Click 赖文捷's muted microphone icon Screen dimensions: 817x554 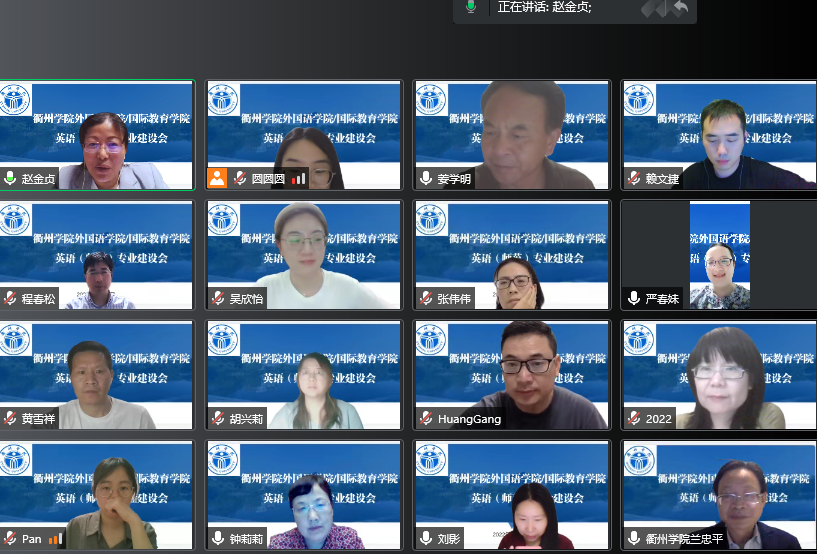[634, 178]
